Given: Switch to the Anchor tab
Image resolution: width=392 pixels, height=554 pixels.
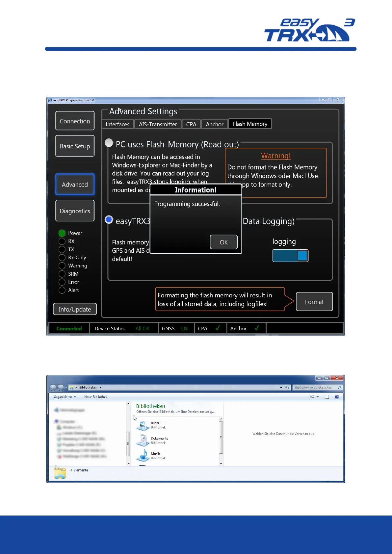Looking at the screenshot, I should click(x=215, y=124).
